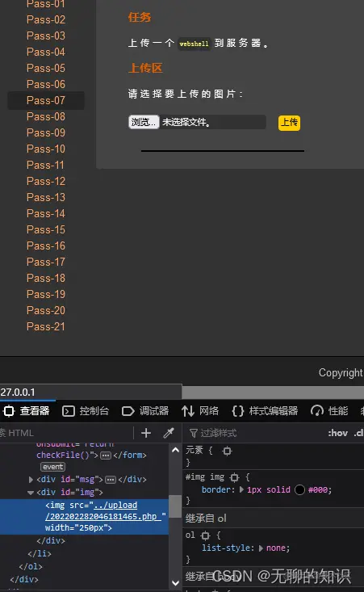
Task: Open the Style Editor (样式编辑器) tab
Action: click(265, 411)
